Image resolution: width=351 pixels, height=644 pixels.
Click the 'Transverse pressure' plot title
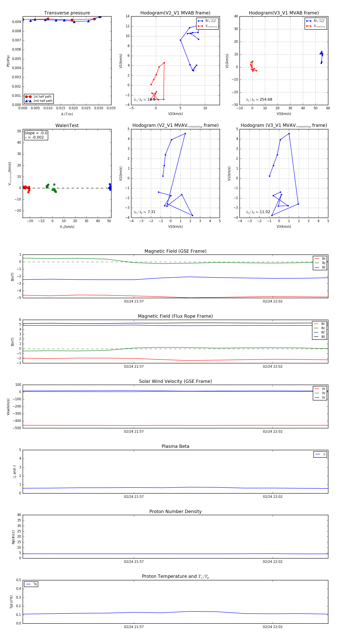coord(67,13)
